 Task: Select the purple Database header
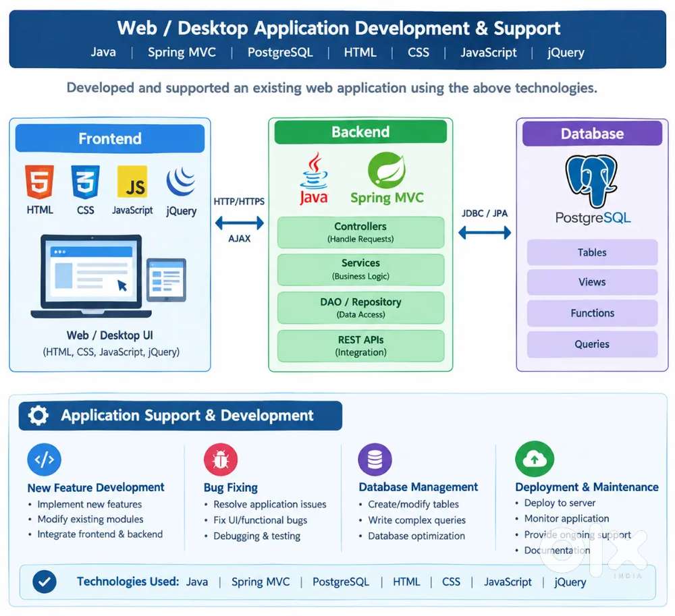593,134
